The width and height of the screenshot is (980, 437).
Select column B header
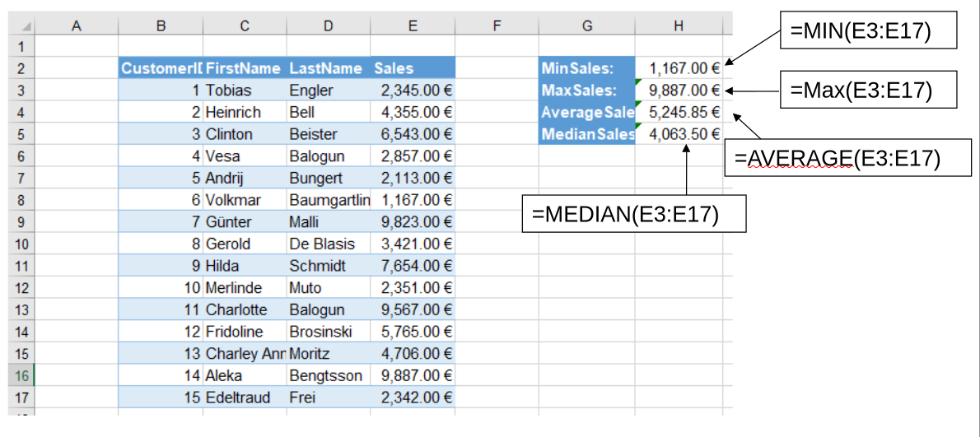(161, 26)
